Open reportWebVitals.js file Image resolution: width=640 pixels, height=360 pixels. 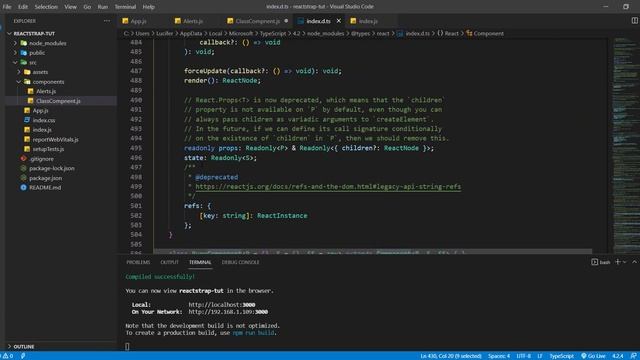point(56,139)
